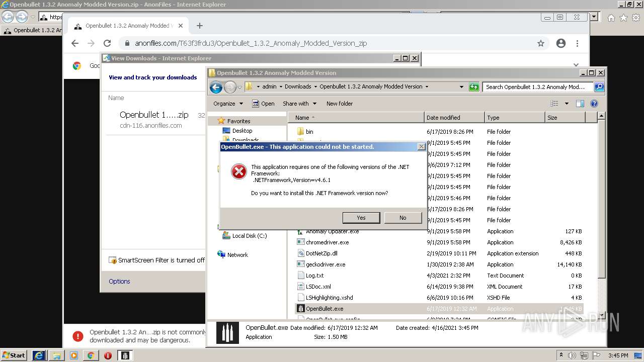Sort files by Date modified column
The image size is (644, 362).
(454, 118)
